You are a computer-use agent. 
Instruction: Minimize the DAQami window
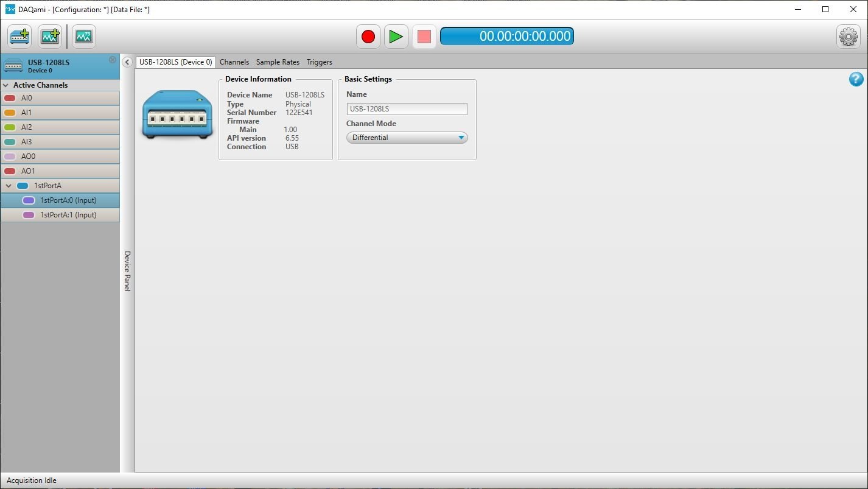click(x=798, y=9)
